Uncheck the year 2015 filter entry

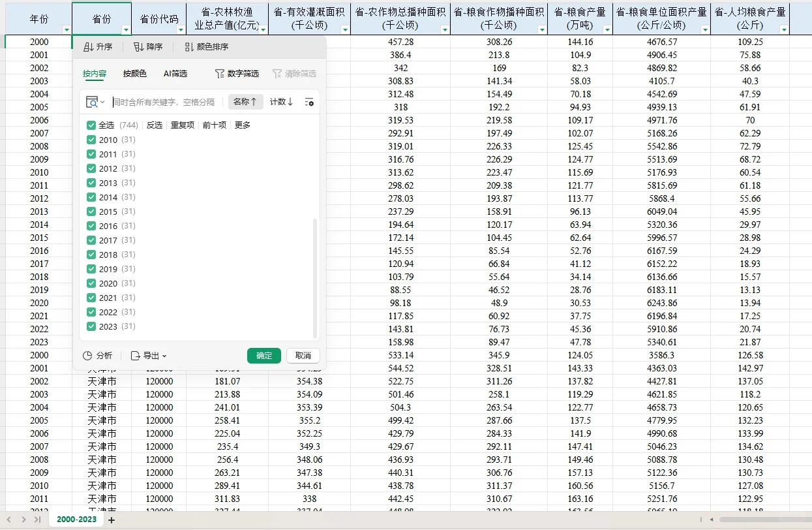[92, 211]
